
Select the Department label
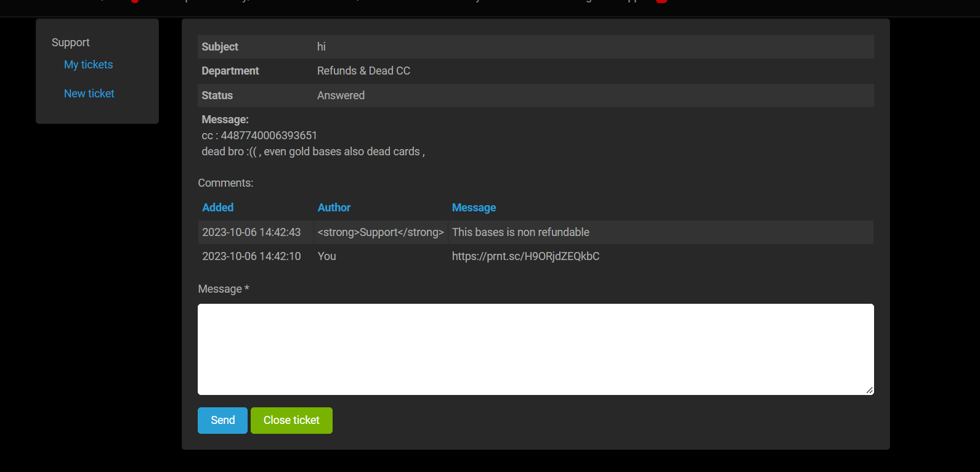coord(230,71)
